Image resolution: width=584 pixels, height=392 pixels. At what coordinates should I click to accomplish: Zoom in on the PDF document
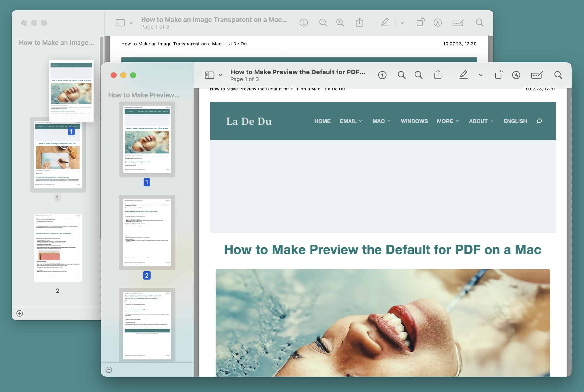419,75
